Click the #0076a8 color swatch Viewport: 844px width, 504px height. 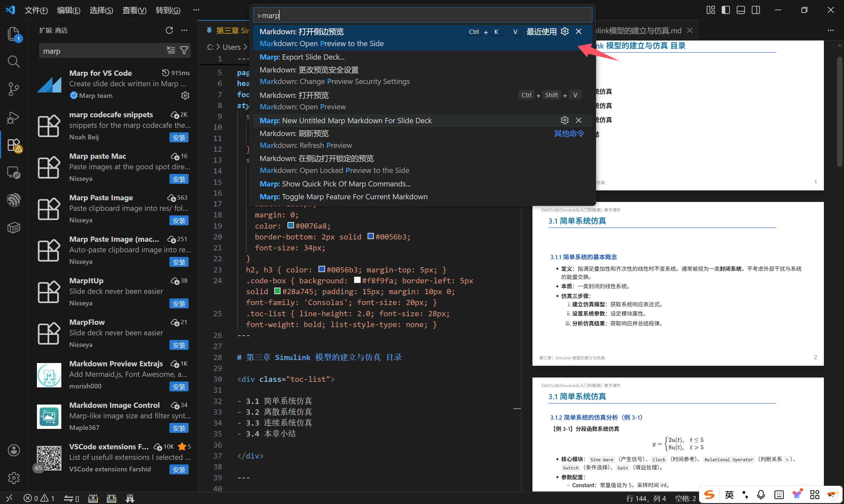point(291,226)
